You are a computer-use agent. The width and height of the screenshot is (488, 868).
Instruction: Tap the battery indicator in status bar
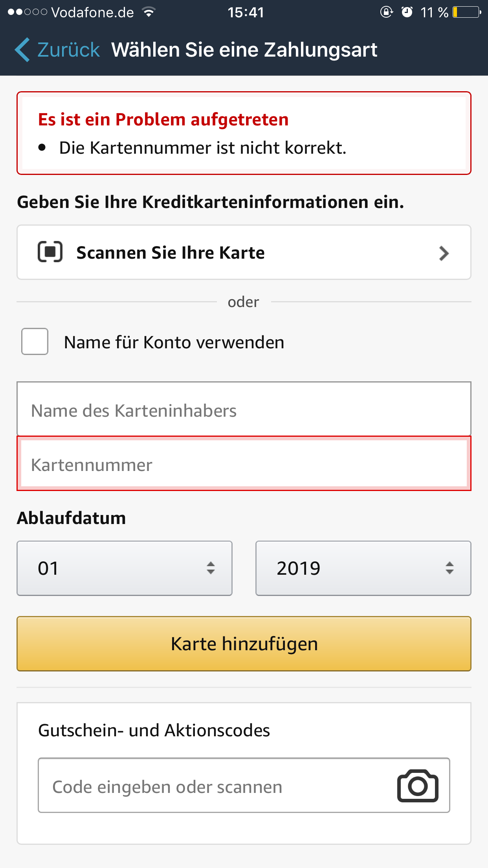467,12
